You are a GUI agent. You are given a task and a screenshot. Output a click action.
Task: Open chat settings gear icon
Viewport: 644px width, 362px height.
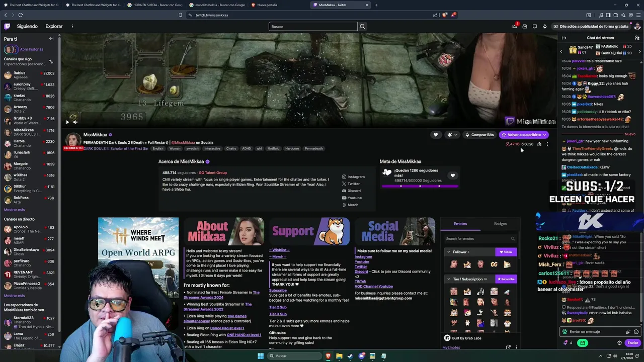619,343
